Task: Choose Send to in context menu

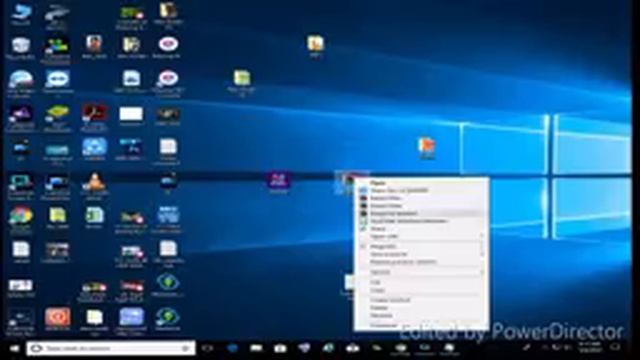Action: tap(421, 272)
